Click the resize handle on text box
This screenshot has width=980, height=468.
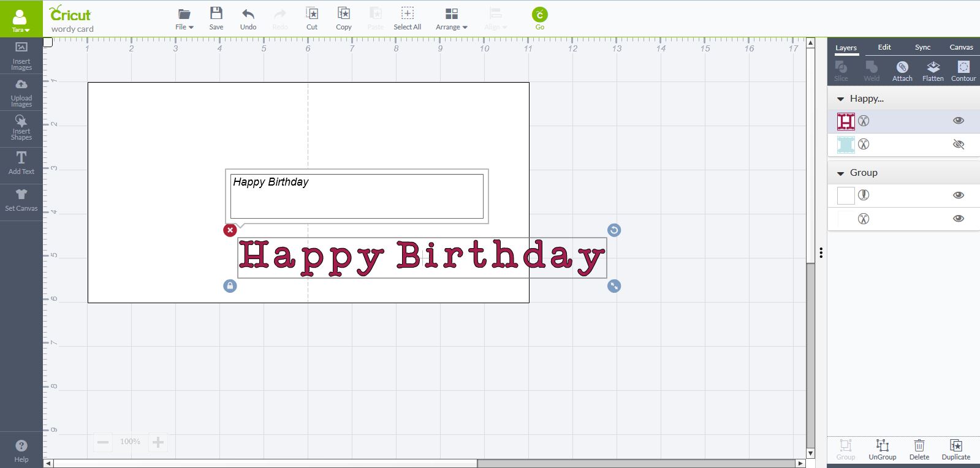click(x=614, y=286)
